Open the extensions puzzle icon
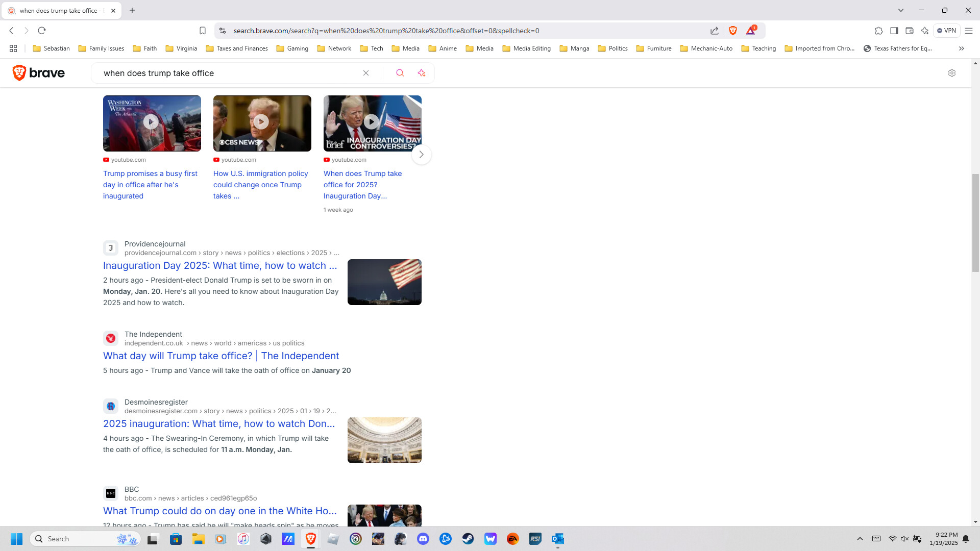This screenshot has height=551, width=980. (878, 31)
